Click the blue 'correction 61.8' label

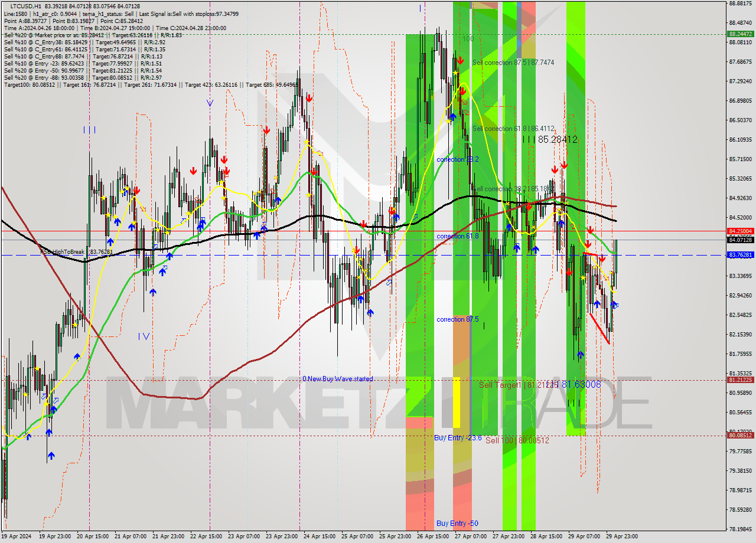(x=458, y=236)
